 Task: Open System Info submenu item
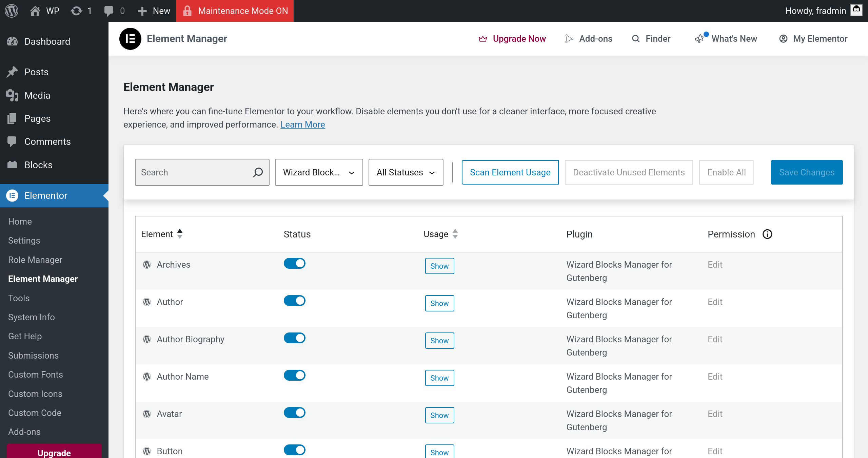(x=32, y=317)
